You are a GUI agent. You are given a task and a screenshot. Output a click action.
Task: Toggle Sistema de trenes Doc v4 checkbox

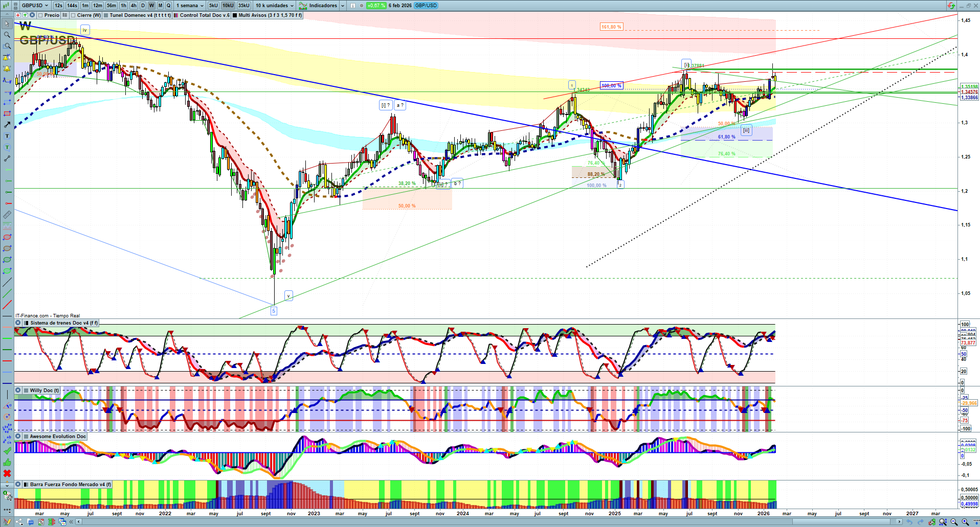click(26, 323)
